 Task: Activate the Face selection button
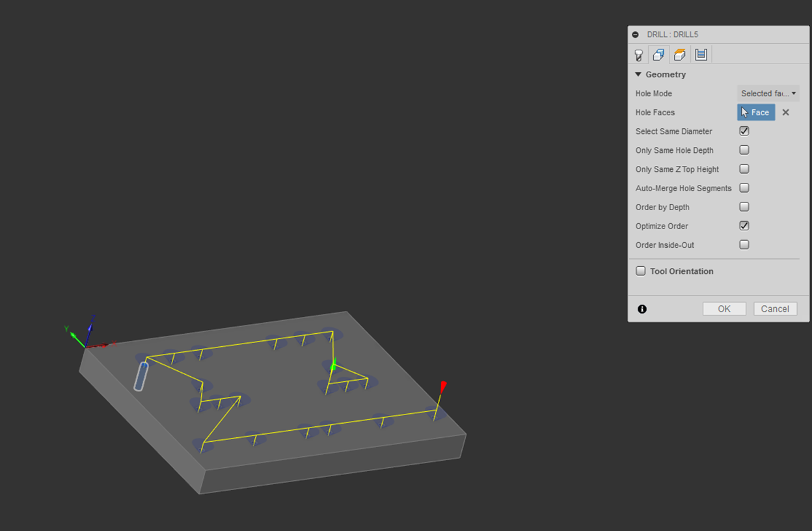[x=755, y=113]
